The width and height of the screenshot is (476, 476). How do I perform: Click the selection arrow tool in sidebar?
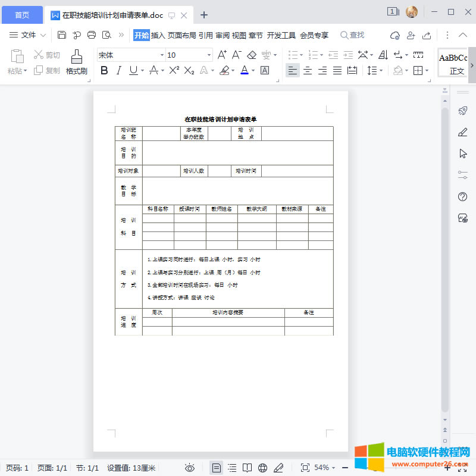click(x=462, y=154)
